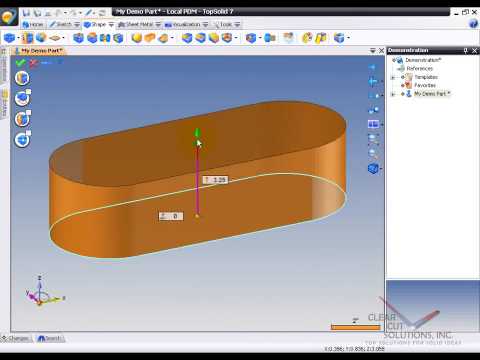This screenshot has width=480, height=360.
Task: Select the yellow sphere shape tool
Action: click(136, 38)
